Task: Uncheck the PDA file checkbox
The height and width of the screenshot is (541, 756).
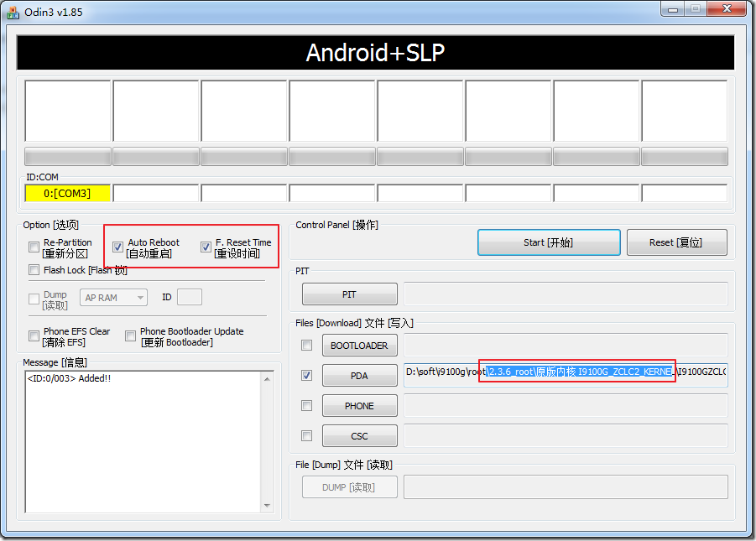Action: (306, 375)
